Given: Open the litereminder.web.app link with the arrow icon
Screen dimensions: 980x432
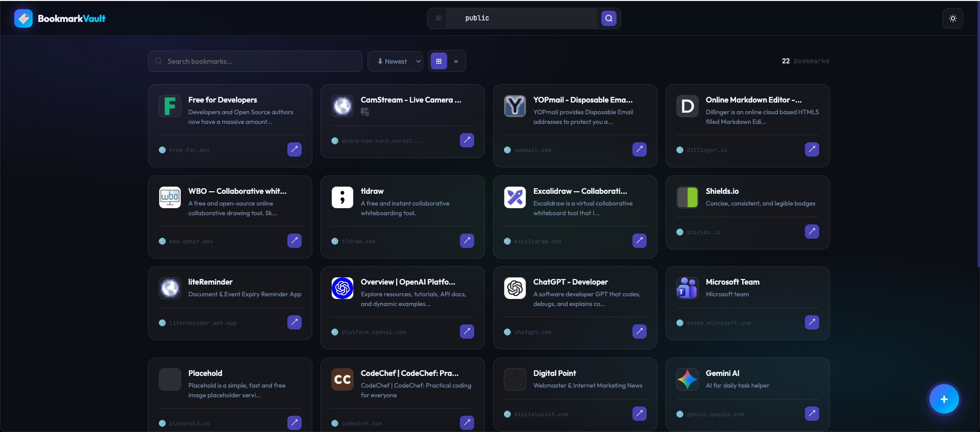Looking at the screenshot, I should click(295, 322).
